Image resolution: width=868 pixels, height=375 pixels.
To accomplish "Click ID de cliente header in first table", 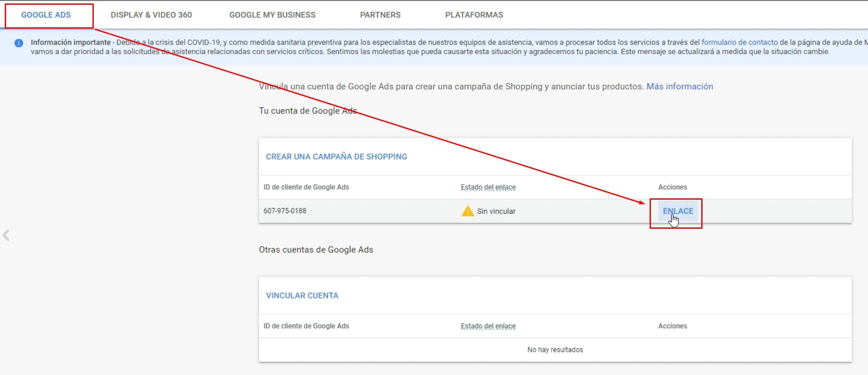I will pyautogui.click(x=306, y=187).
